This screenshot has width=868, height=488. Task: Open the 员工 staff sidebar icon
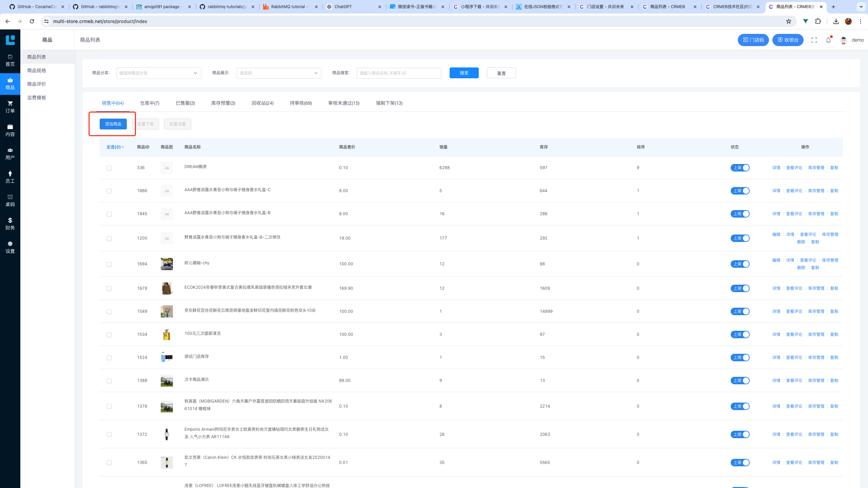click(x=10, y=177)
